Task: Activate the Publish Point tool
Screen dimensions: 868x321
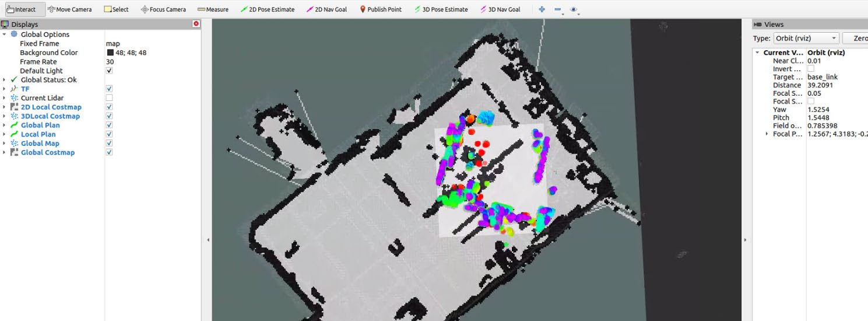Action: (381, 9)
